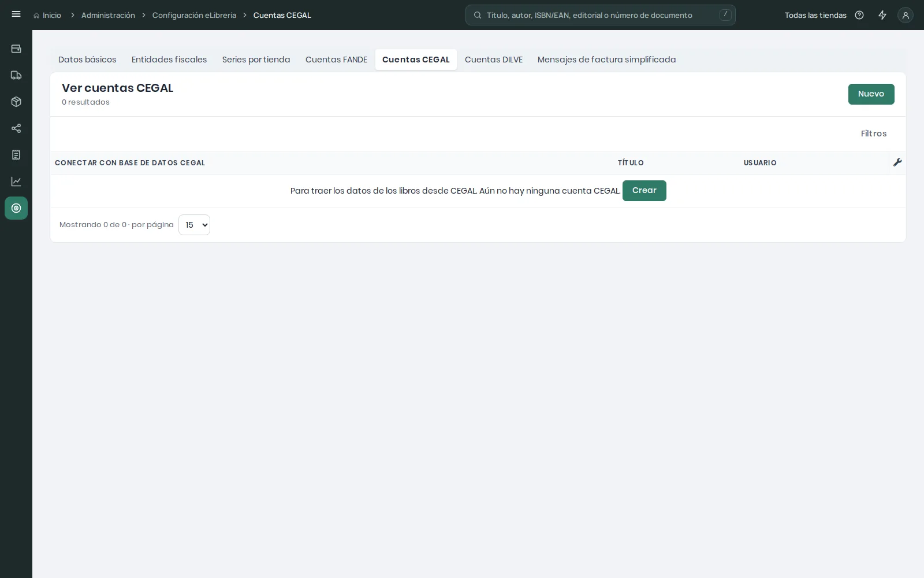Go to the Administración breadcrumb
924x578 pixels.
click(x=108, y=15)
